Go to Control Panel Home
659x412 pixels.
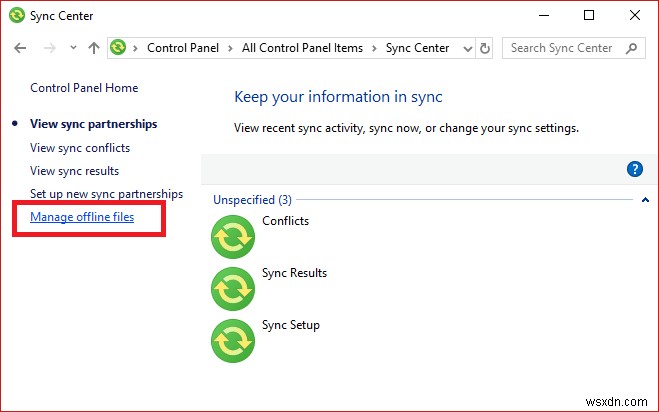[84, 88]
